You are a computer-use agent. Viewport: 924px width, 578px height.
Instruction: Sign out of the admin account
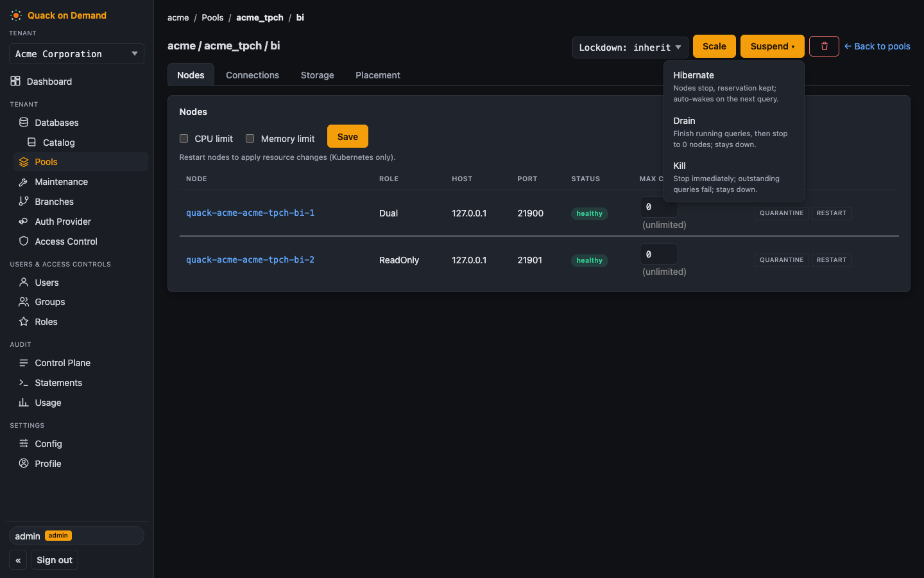click(x=55, y=560)
